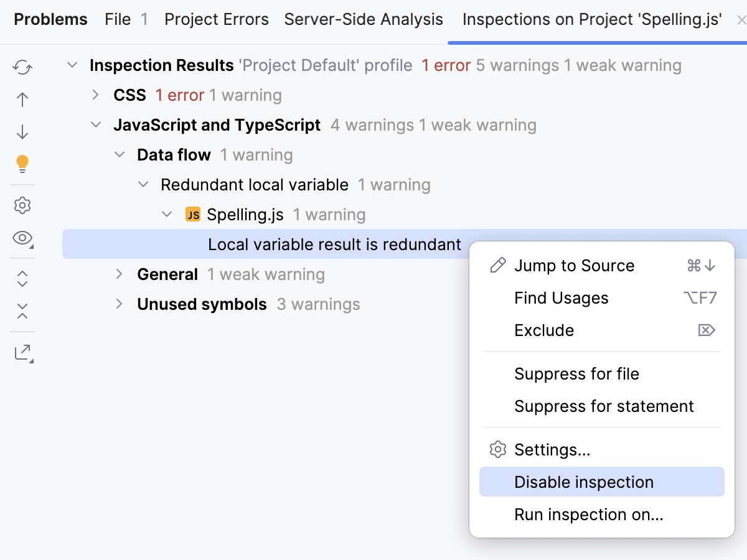Switch to the Project Errors tab
This screenshot has width=747, height=560.
pyautogui.click(x=216, y=19)
